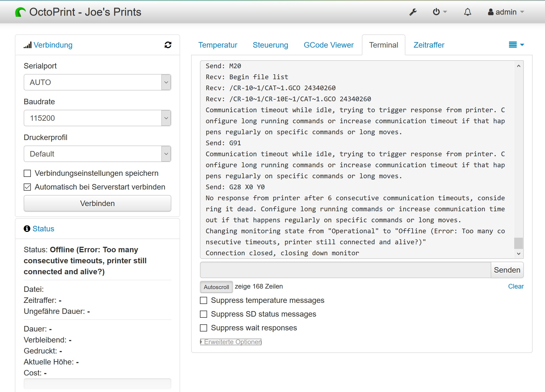Click 'Connection closed, closing down monitor' line

[x=282, y=253]
